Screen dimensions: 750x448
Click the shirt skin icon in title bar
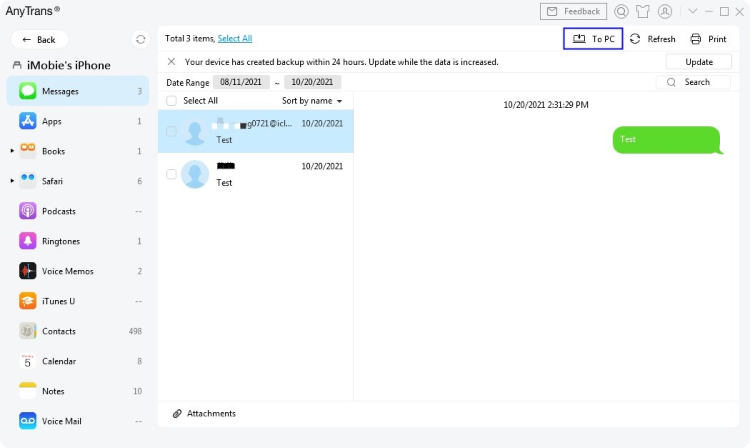tap(643, 12)
